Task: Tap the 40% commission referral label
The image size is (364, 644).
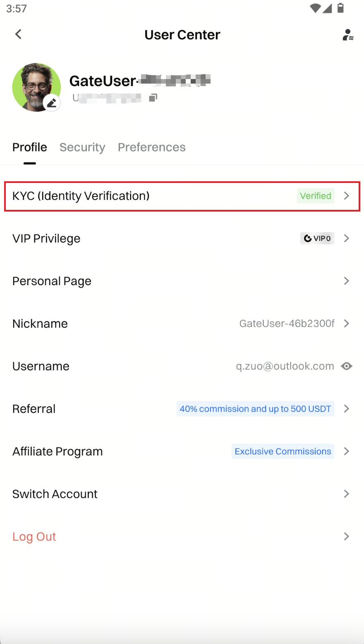Action: point(255,409)
